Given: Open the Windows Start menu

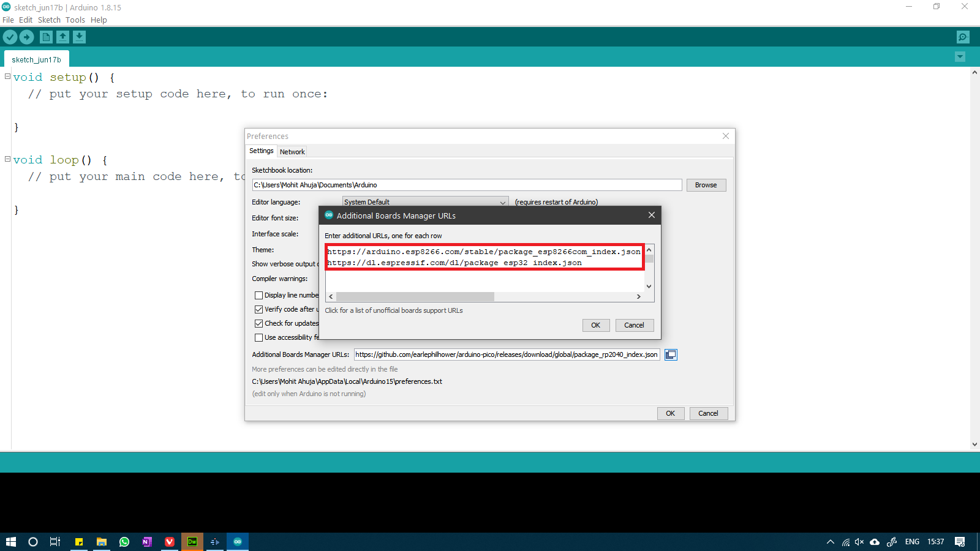Looking at the screenshot, I should [11, 542].
